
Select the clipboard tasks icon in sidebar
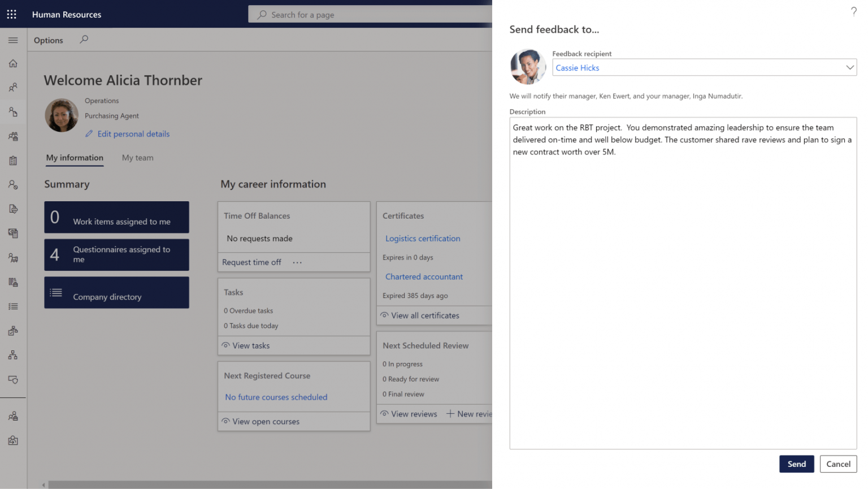coord(12,161)
